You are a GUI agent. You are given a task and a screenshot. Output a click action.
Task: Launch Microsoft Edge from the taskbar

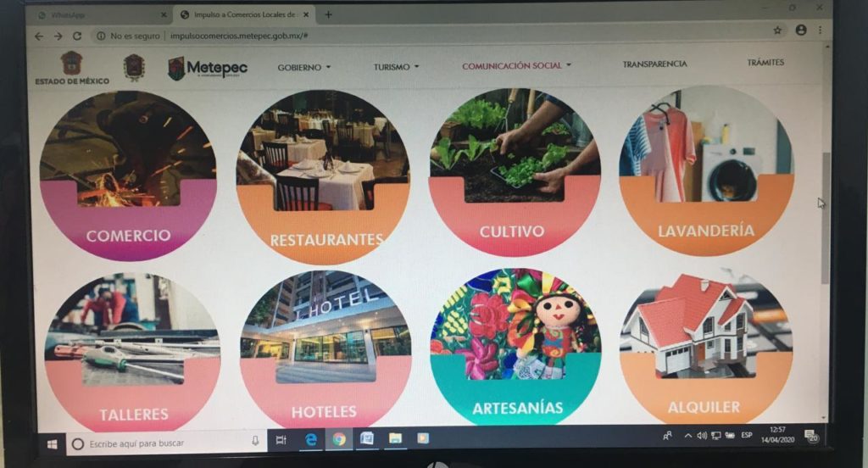(311, 440)
